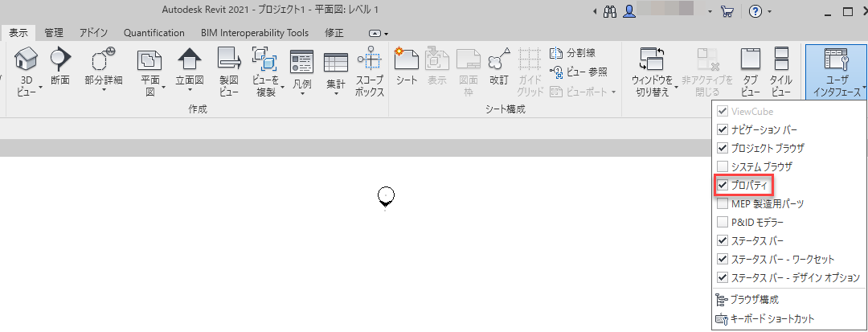Image resolution: width=868 pixels, height=332 pixels.
Task: Click the 作成 panel title
Action: click(x=197, y=109)
